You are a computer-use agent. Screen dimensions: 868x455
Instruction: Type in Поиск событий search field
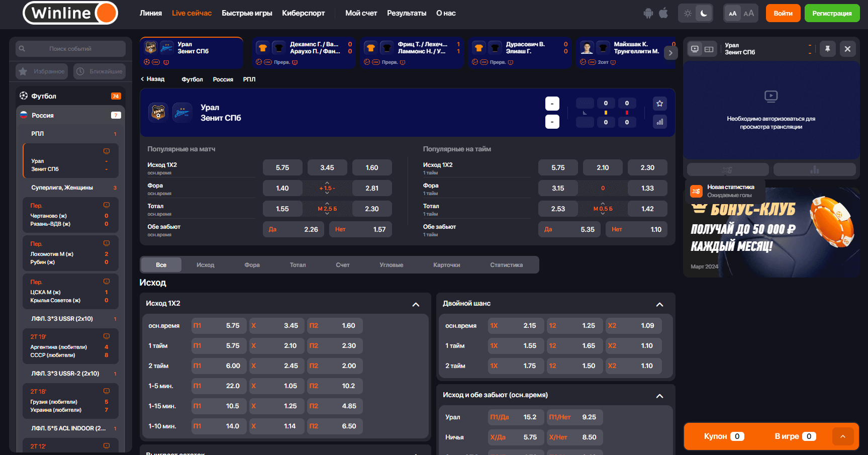click(x=70, y=49)
